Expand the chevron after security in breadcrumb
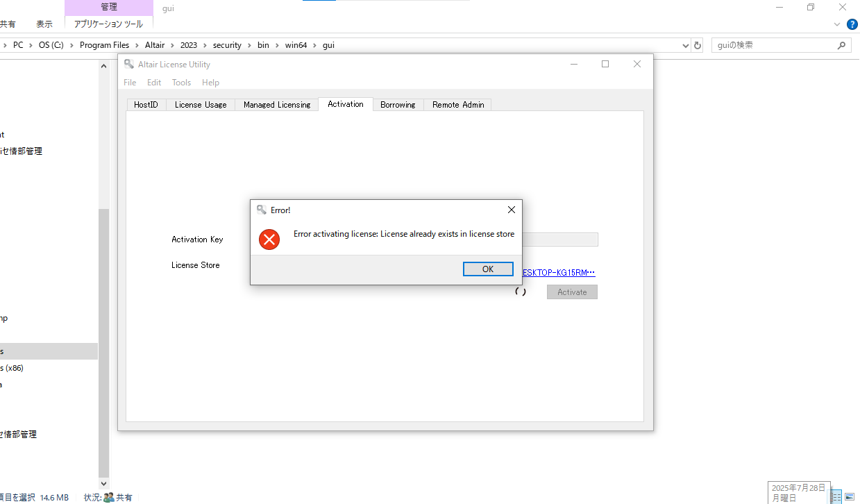 250,45
